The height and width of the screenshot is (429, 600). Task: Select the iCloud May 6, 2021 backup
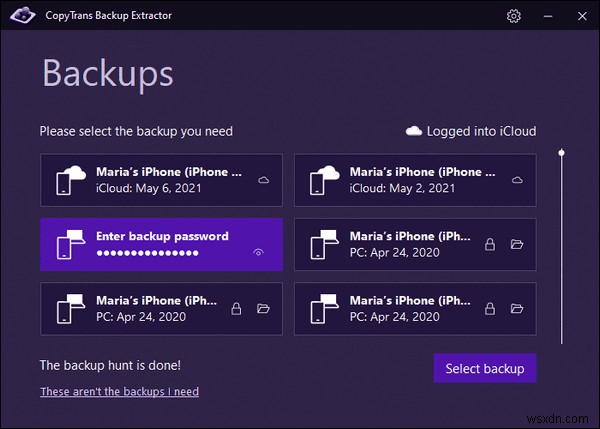pyautogui.click(x=161, y=180)
